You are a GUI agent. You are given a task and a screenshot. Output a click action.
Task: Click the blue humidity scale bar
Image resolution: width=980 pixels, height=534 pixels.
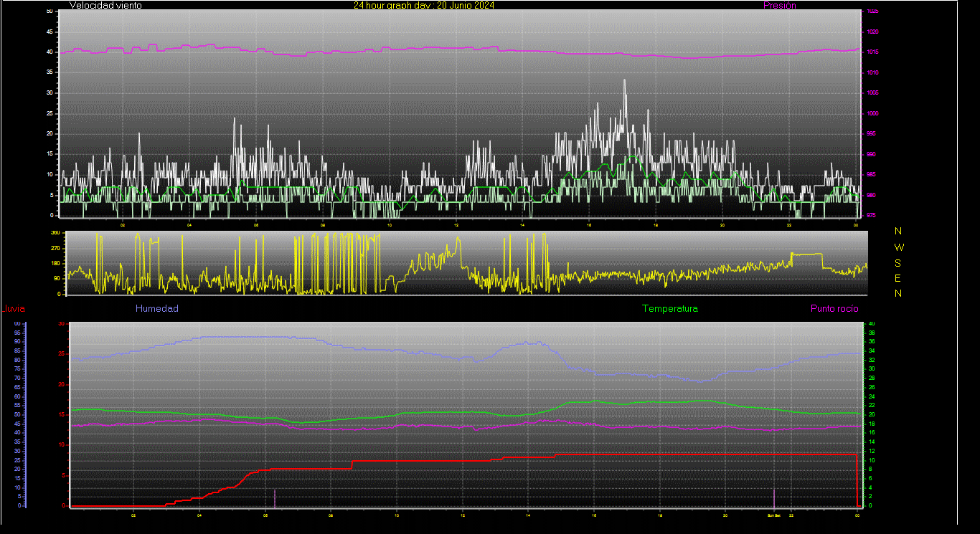click(x=25, y=415)
